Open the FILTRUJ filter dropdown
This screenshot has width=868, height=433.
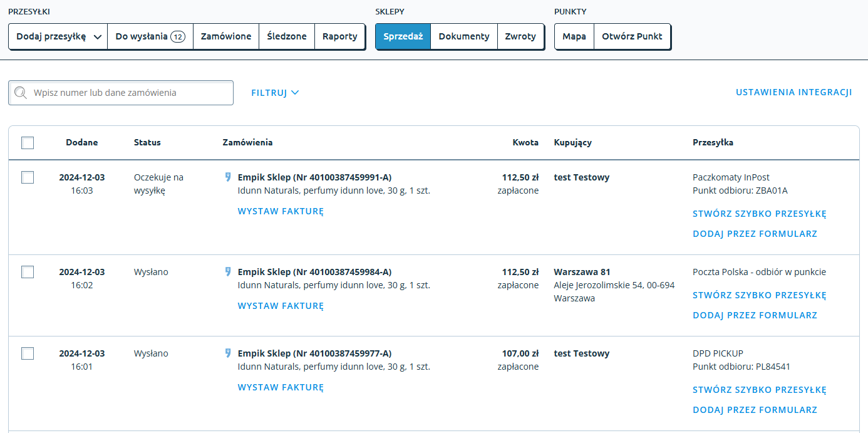click(275, 93)
